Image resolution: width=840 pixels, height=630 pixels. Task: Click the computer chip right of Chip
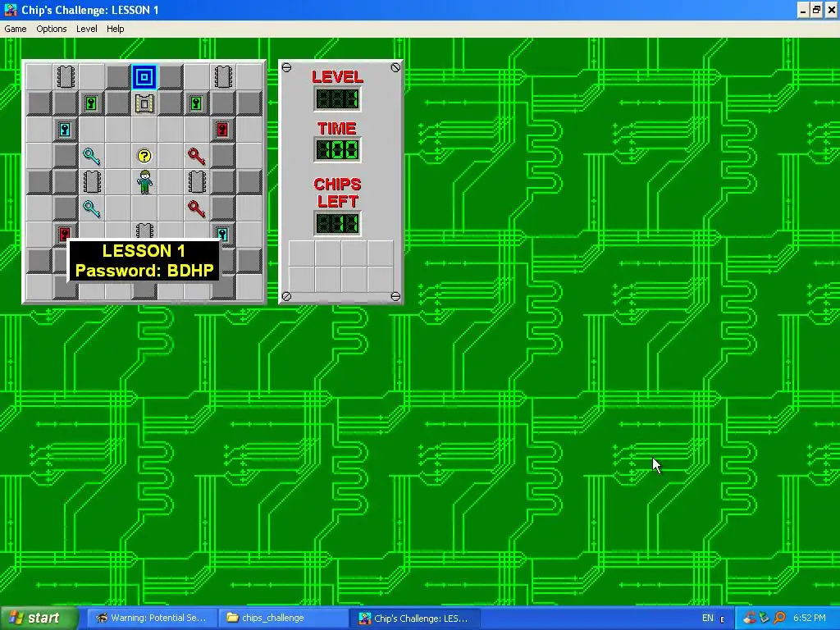(x=197, y=182)
